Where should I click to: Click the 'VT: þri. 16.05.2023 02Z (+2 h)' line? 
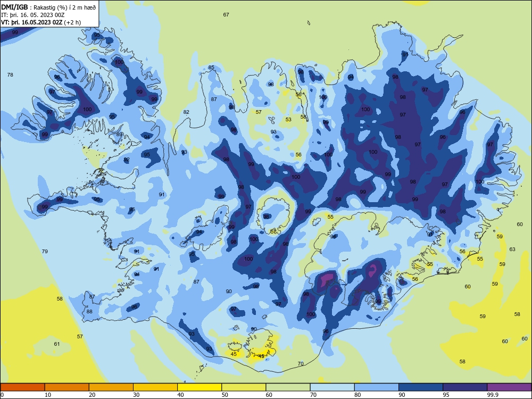coord(41,22)
